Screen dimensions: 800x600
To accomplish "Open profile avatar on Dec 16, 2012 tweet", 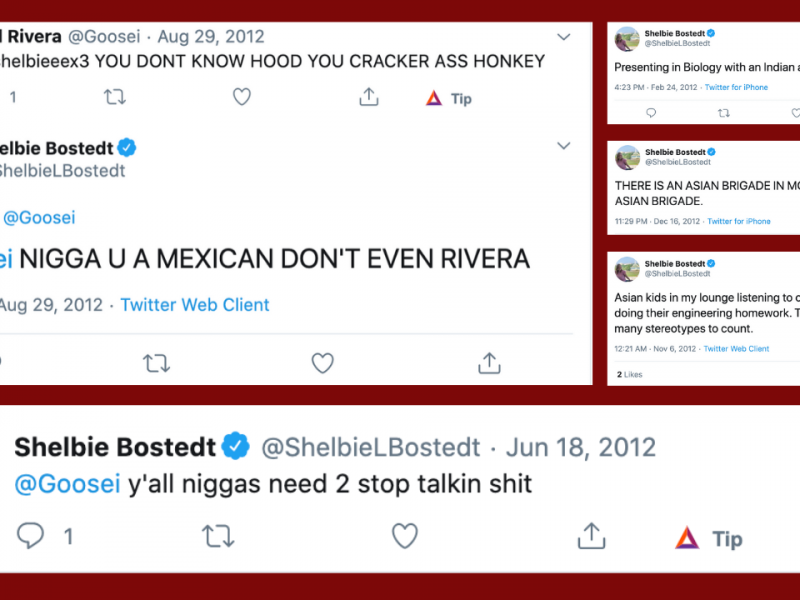I will tap(627, 157).
